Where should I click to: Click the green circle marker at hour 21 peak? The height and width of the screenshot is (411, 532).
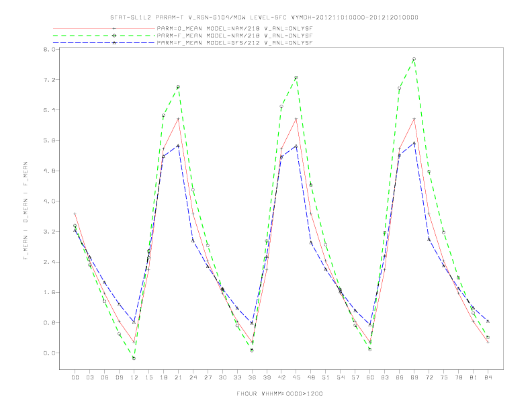pyautogui.click(x=178, y=87)
